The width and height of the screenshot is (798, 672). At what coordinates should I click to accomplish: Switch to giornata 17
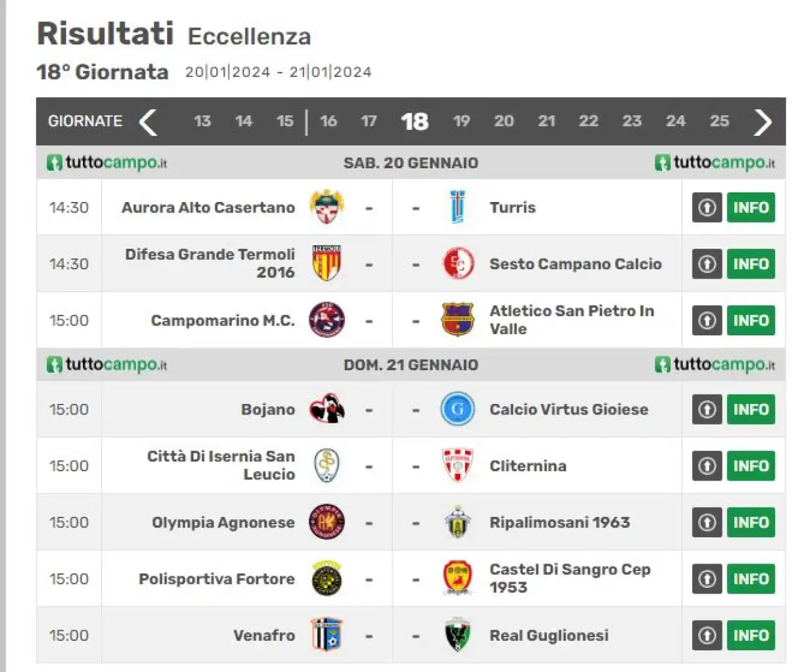[x=368, y=121]
